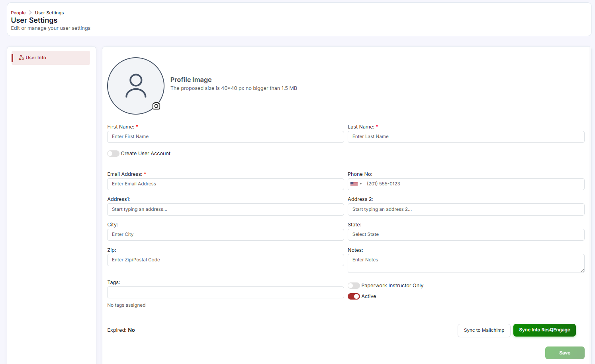This screenshot has height=364, width=595.
Task: Click the Enter City field
Action: pos(225,235)
